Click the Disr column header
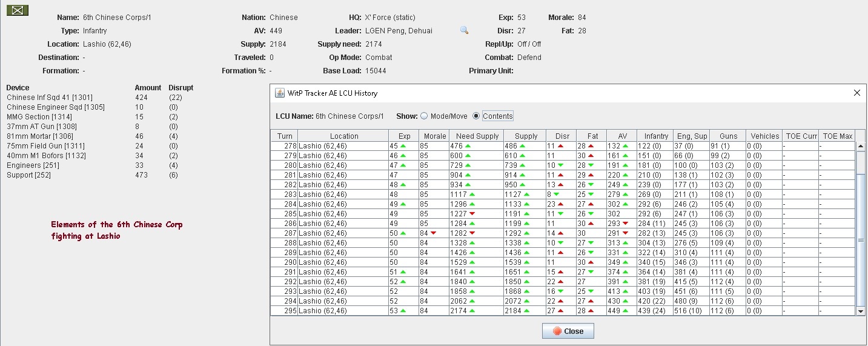868x346 pixels. (x=561, y=136)
